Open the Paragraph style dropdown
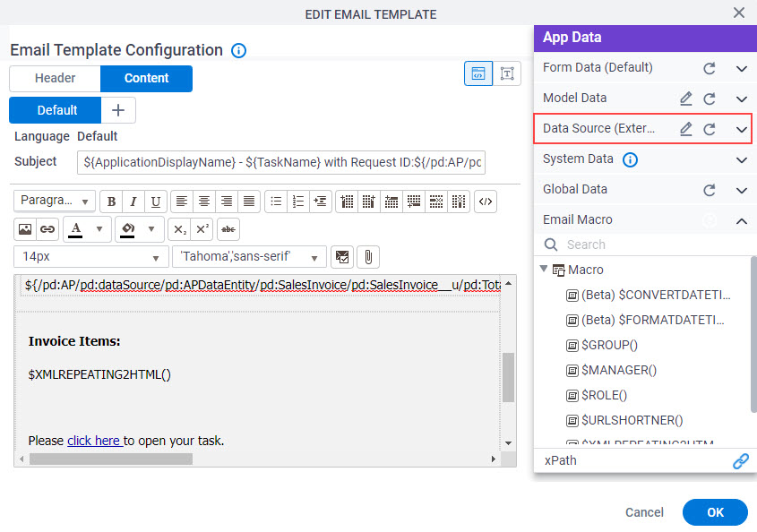 (x=55, y=201)
